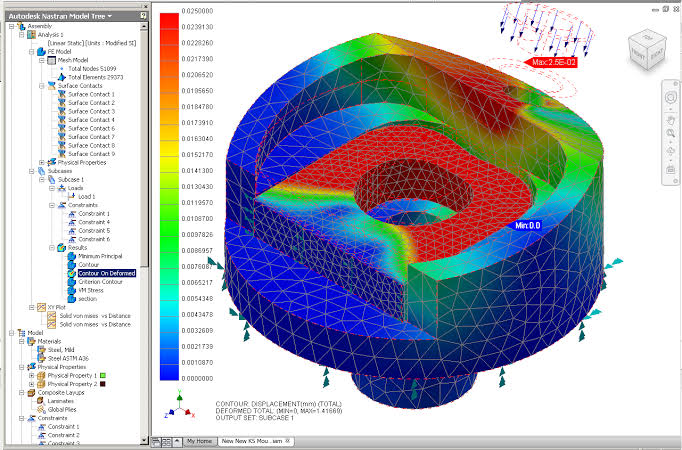
Task: Click the model tree scrollbar down arrow
Action: coord(144,440)
